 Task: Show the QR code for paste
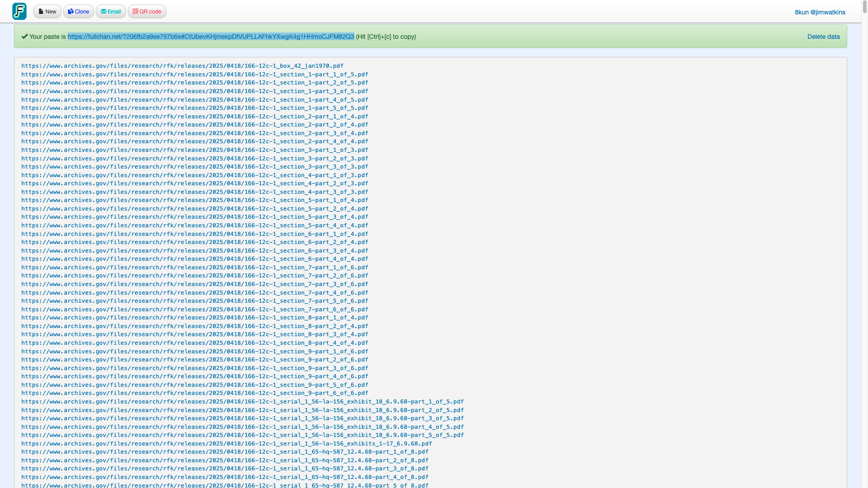coord(147,12)
